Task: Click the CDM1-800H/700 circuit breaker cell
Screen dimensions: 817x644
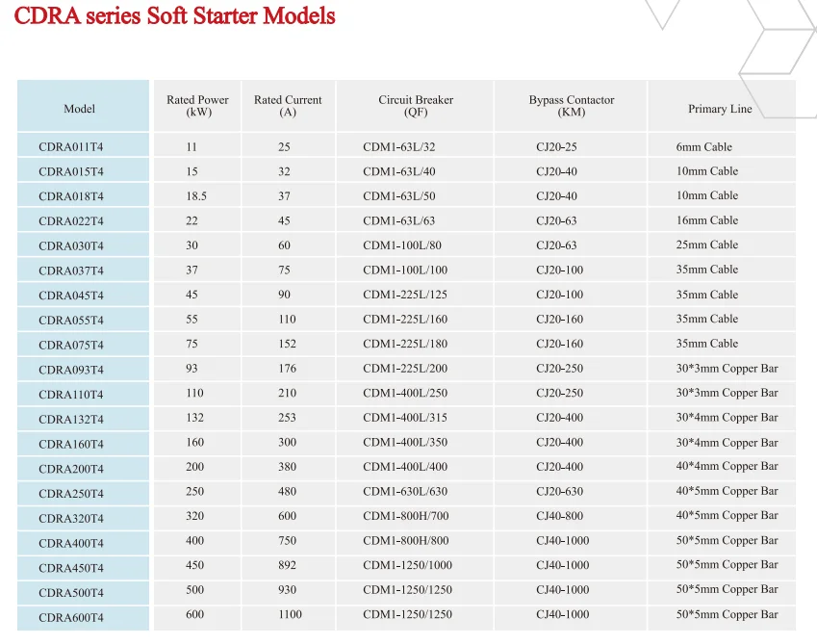Action: (405, 516)
